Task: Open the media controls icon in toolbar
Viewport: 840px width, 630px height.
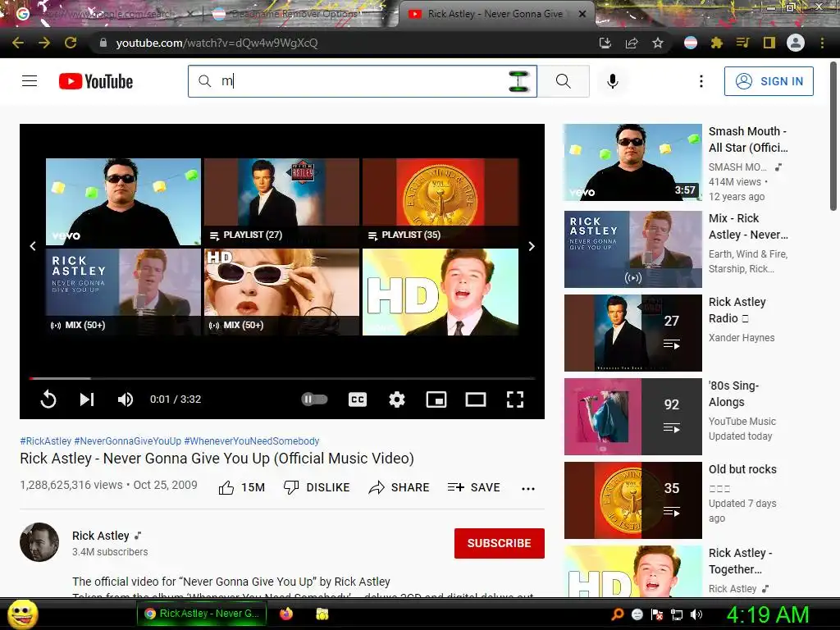Action: [x=742, y=43]
